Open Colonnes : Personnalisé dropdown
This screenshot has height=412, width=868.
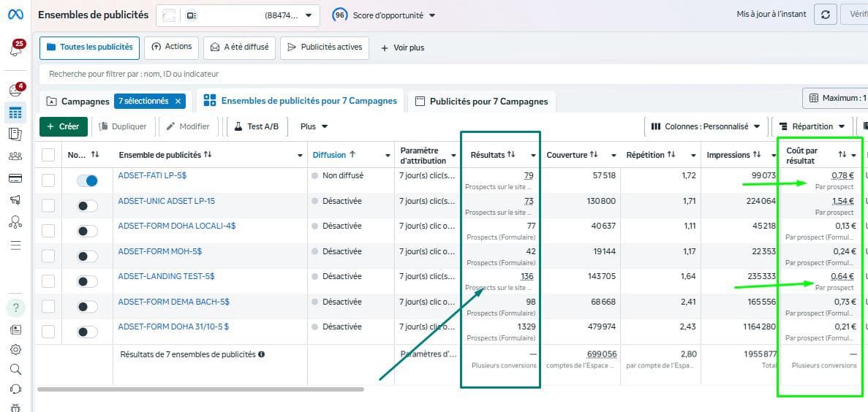(706, 126)
